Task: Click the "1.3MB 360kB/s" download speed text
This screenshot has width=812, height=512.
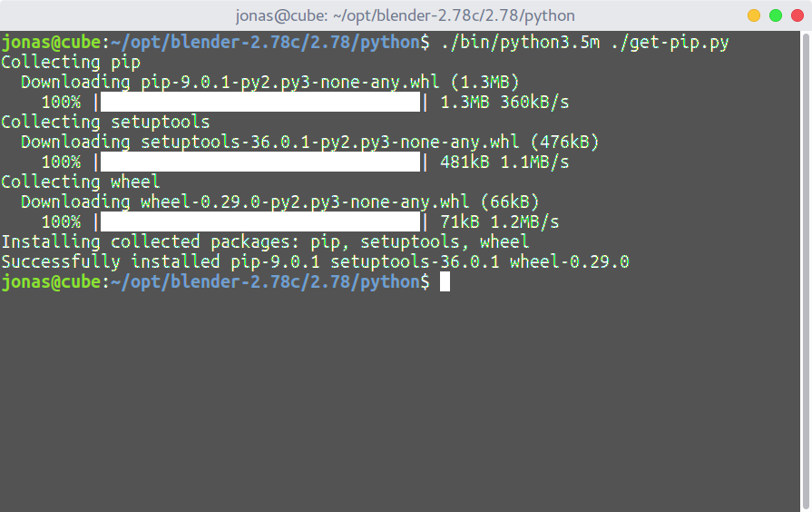Action: pyautogui.click(x=504, y=103)
